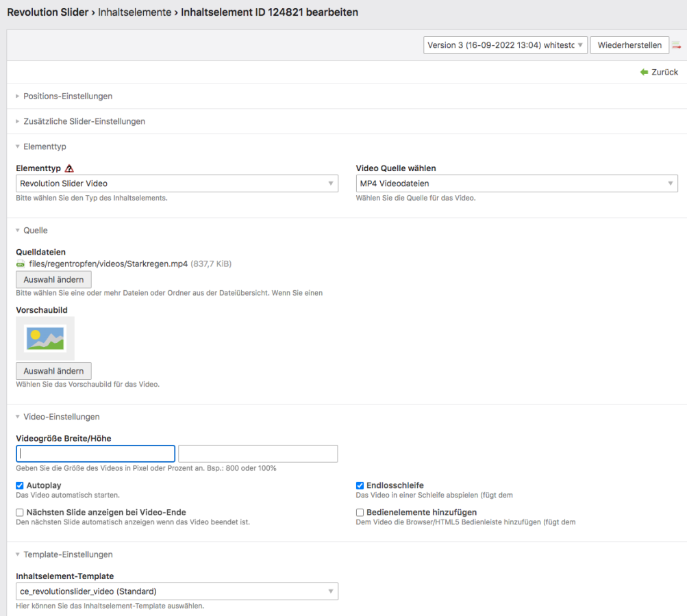The height and width of the screenshot is (616, 687).
Task: Enable Nächsten Slide anzeigen bei Video-Ende
Action: coord(20,512)
